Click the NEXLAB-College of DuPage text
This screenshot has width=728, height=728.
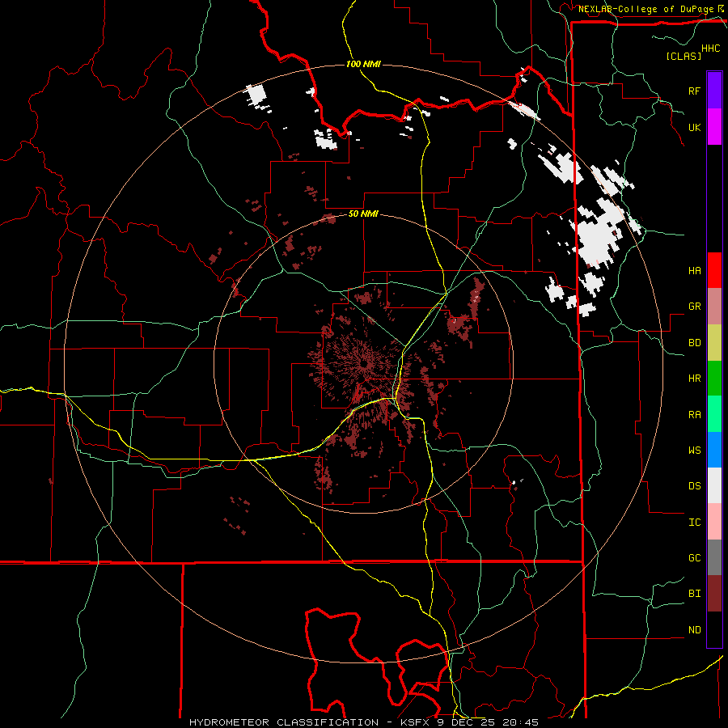tap(645, 9)
